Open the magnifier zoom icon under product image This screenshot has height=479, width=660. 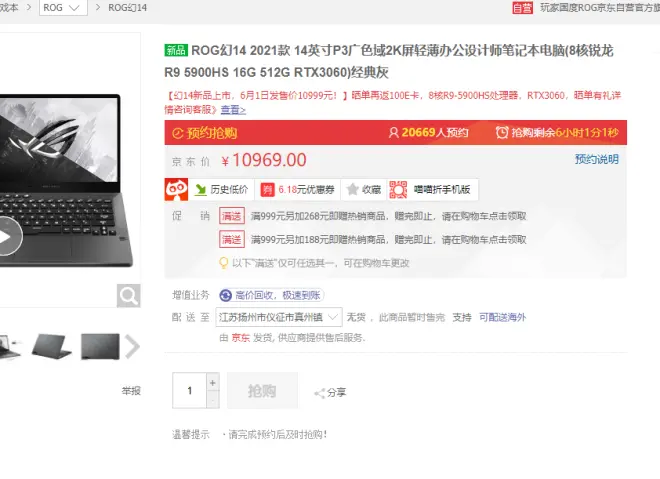(x=128, y=295)
